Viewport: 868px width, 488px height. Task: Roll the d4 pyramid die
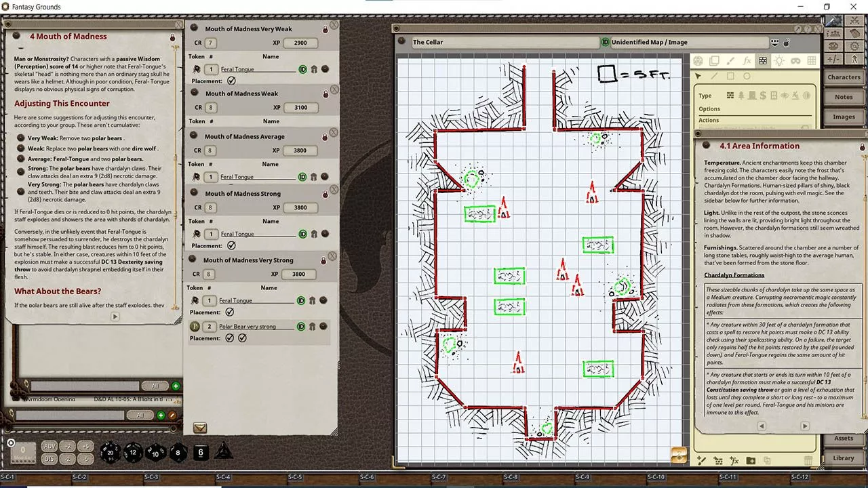point(224,451)
